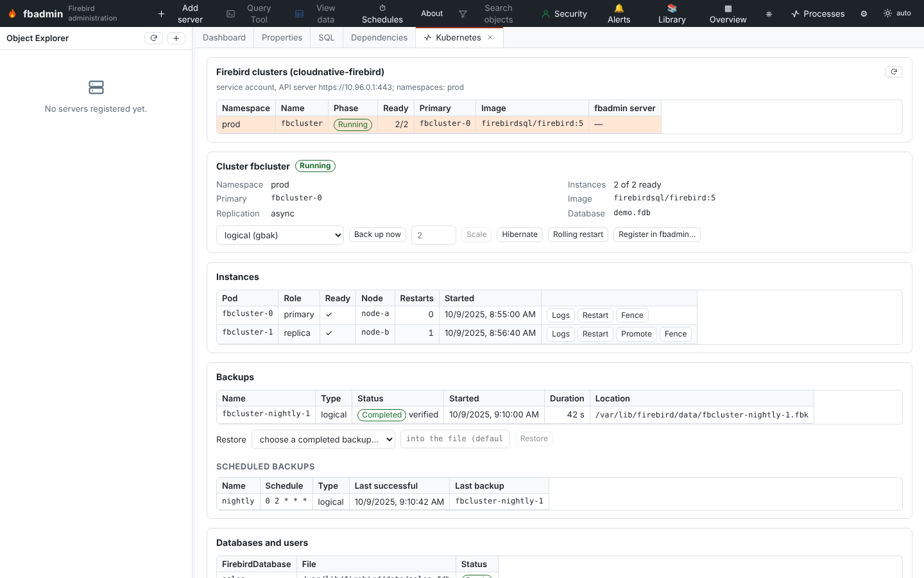Click the Kubernetes wheel icon in toolbar

pos(769,13)
